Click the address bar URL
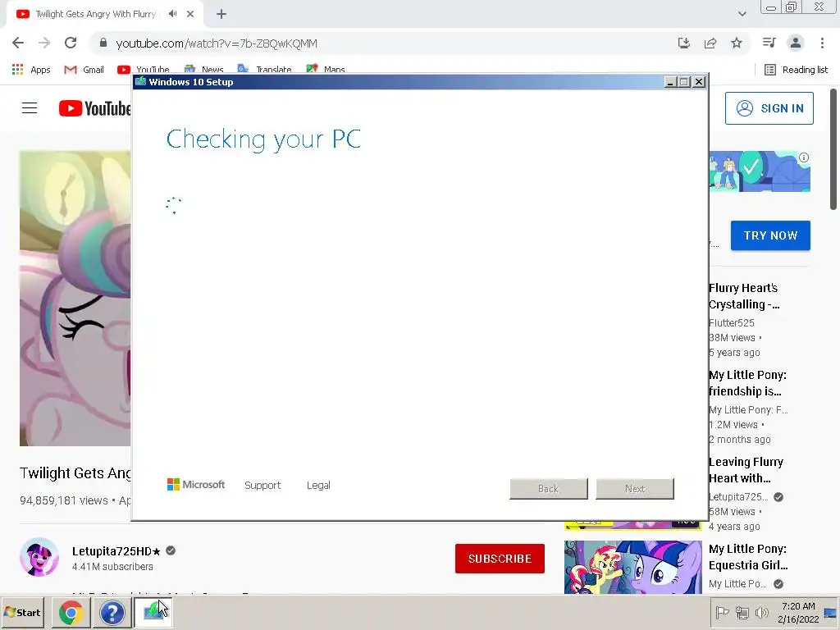Image resolution: width=840 pixels, height=630 pixels. coord(217,43)
